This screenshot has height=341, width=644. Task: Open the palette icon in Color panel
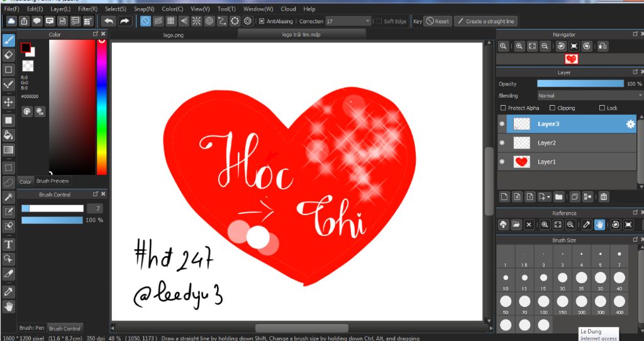26,111
